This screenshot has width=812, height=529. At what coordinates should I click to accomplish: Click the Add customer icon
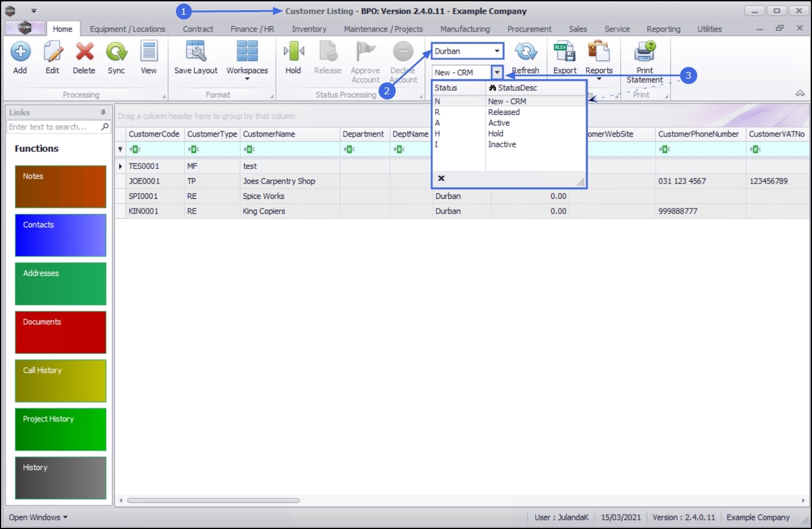pyautogui.click(x=20, y=52)
